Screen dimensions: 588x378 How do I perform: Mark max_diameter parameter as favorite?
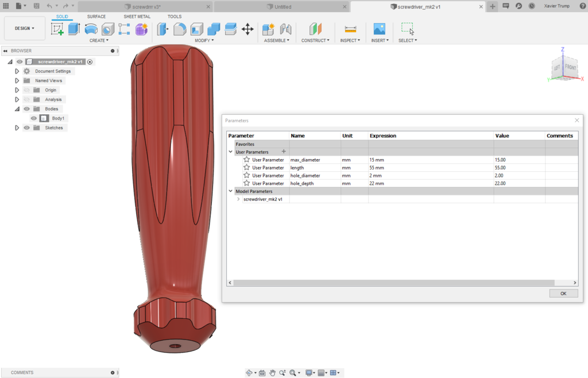(246, 160)
